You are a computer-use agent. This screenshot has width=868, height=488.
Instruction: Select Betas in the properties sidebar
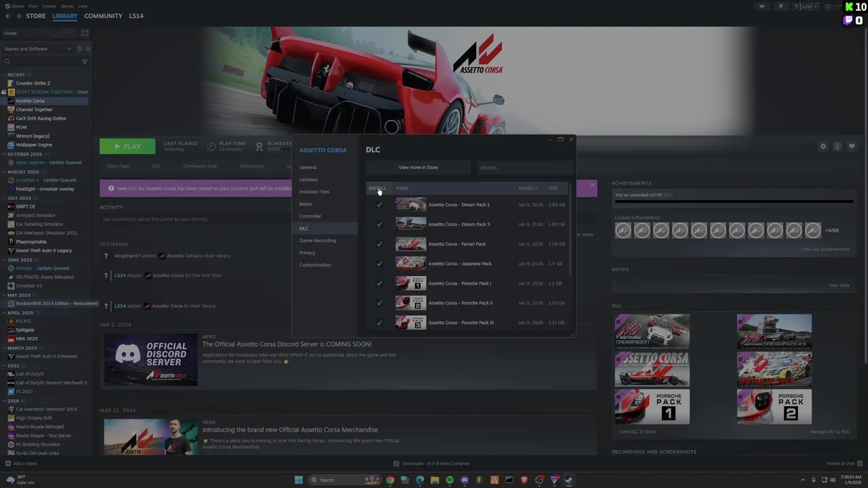coord(306,204)
